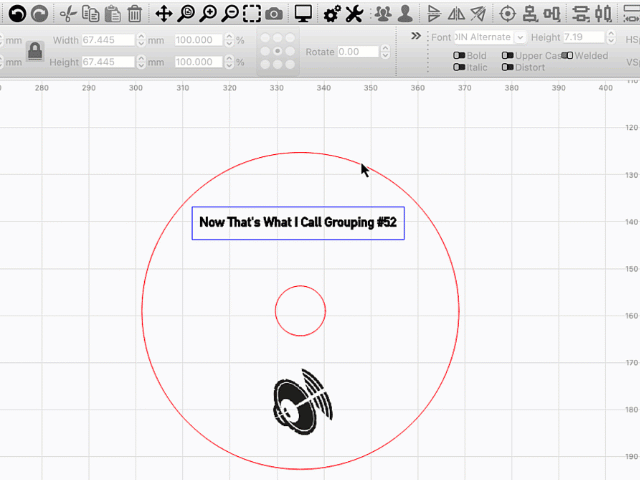Click the Zoom In magnifier
Image resolution: width=640 pixels, height=480 pixels.
[208, 14]
